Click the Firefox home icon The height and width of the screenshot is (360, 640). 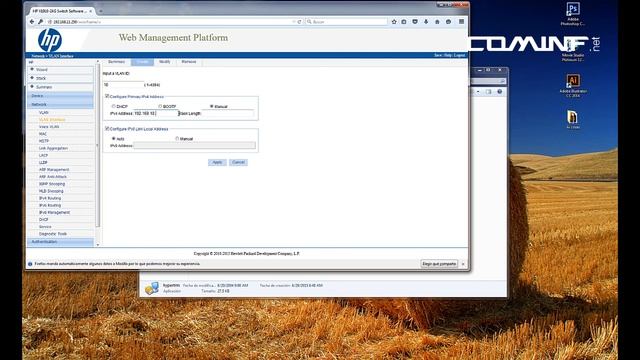437,22
